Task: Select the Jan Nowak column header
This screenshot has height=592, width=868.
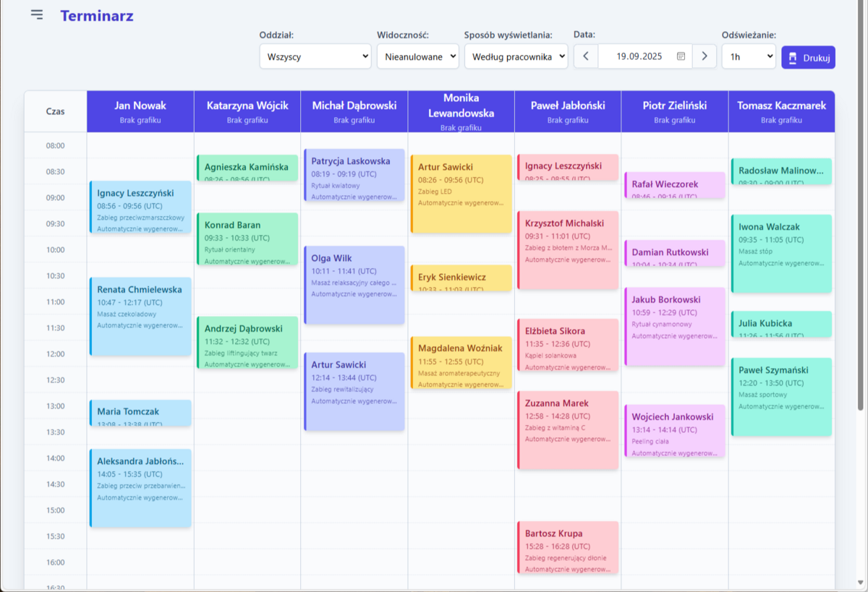Action: (140, 111)
